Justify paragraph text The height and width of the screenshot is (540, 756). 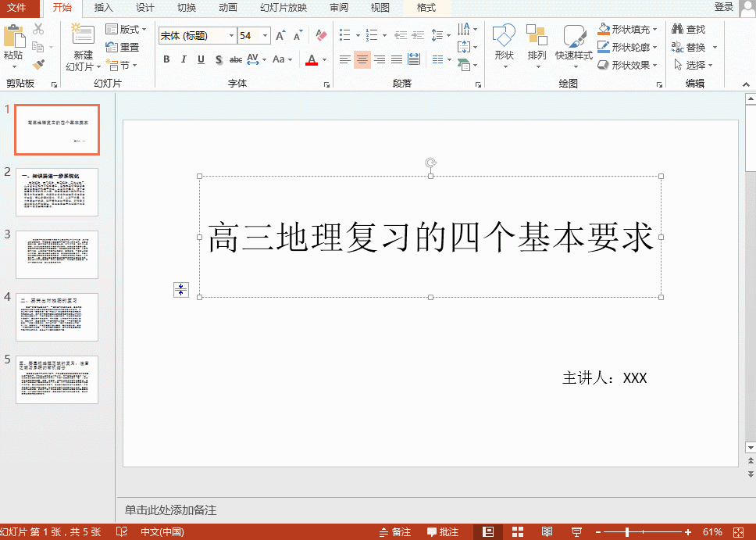pos(397,59)
